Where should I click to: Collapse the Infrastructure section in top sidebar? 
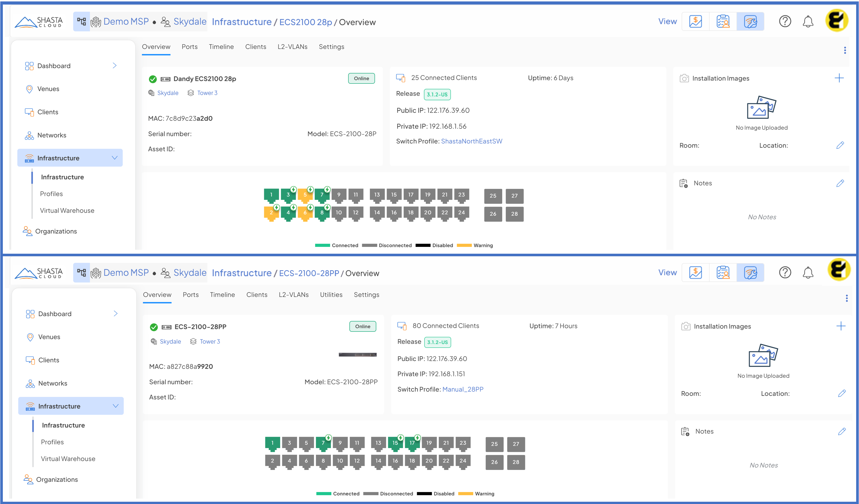point(114,158)
